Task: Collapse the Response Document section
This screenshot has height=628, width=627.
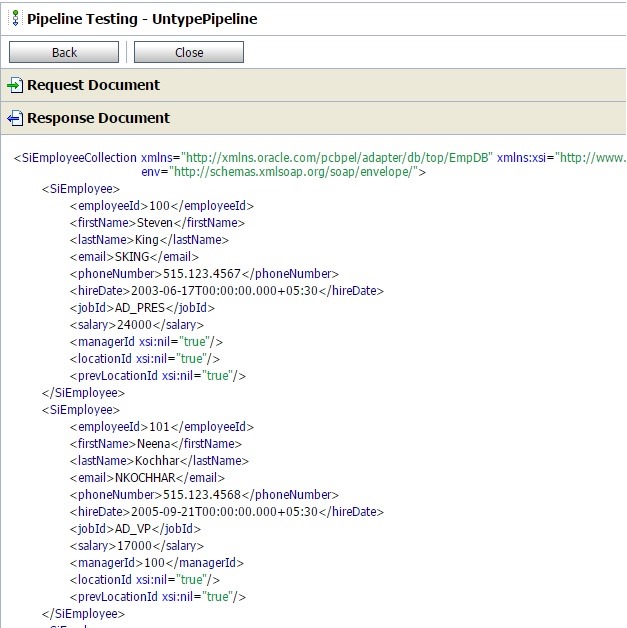Action: [98, 119]
